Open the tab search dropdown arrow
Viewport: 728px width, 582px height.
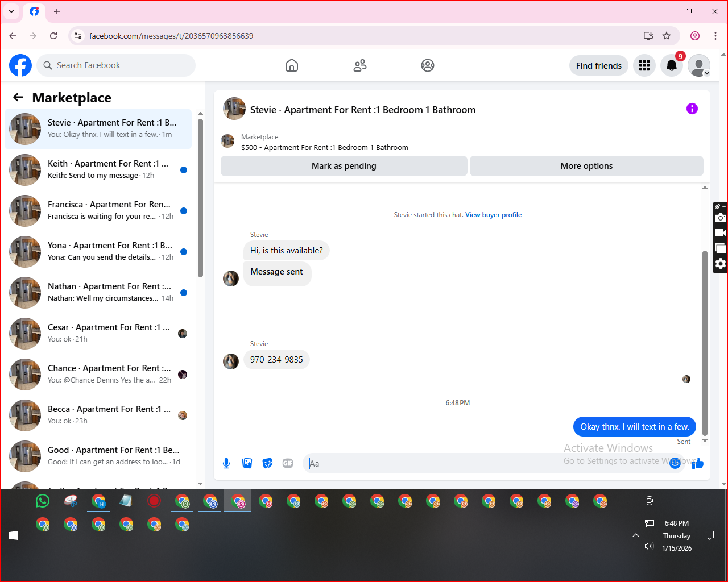coord(11,11)
